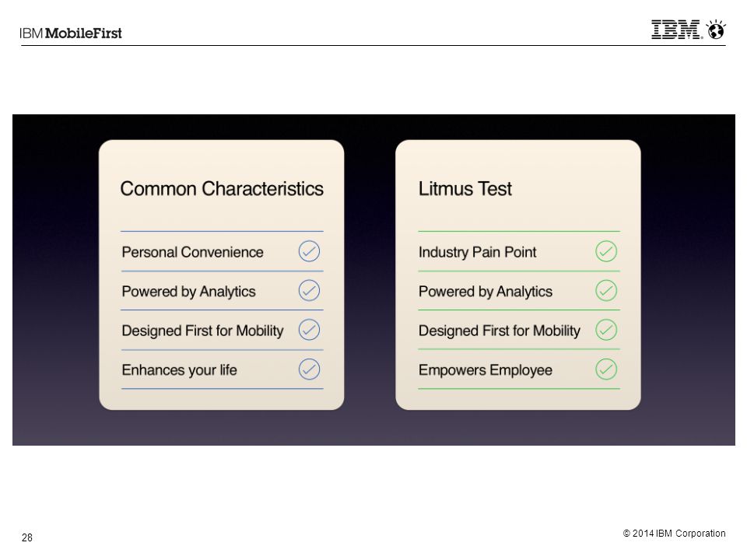Select the Litmus Test heading

[465, 189]
